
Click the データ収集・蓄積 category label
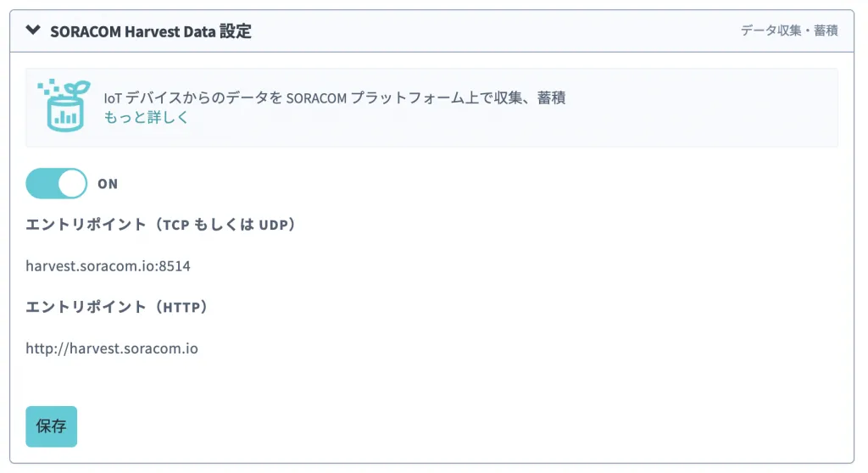click(x=789, y=31)
